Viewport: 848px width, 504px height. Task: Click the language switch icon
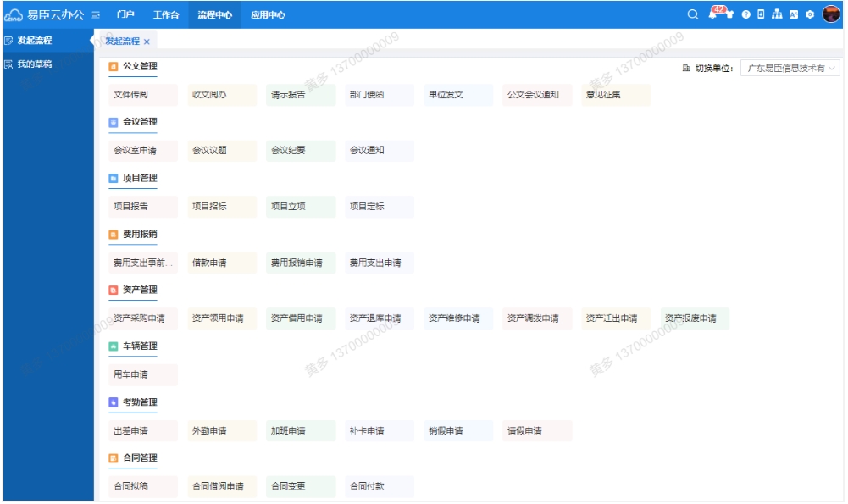tap(794, 14)
